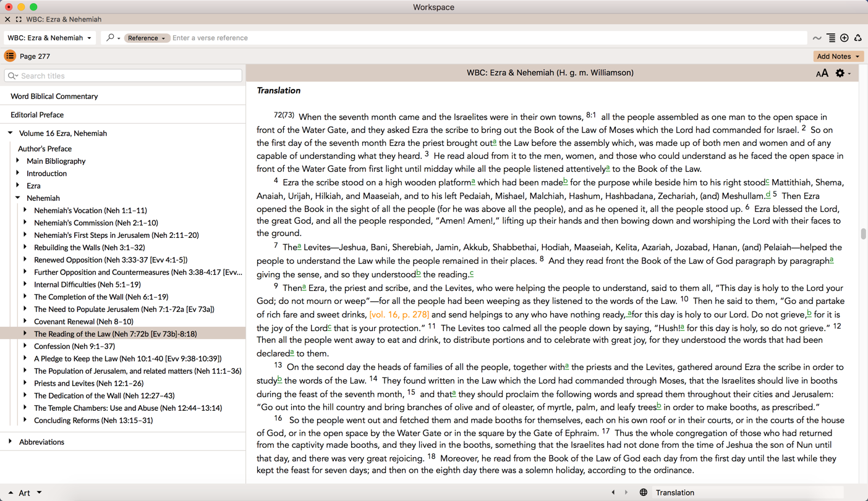The height and width of the screenshot is (501, 868).
Task: Open the Reference search field dropdown
Action: pos(147,38)
